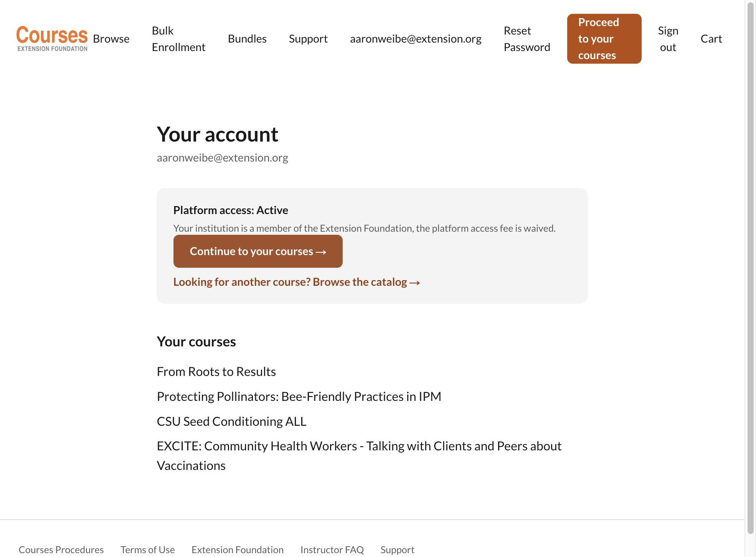Viewport: 756px width, 557px height.
Task: Click the Courses Extension Foundation logo
Action: point(52,39)
